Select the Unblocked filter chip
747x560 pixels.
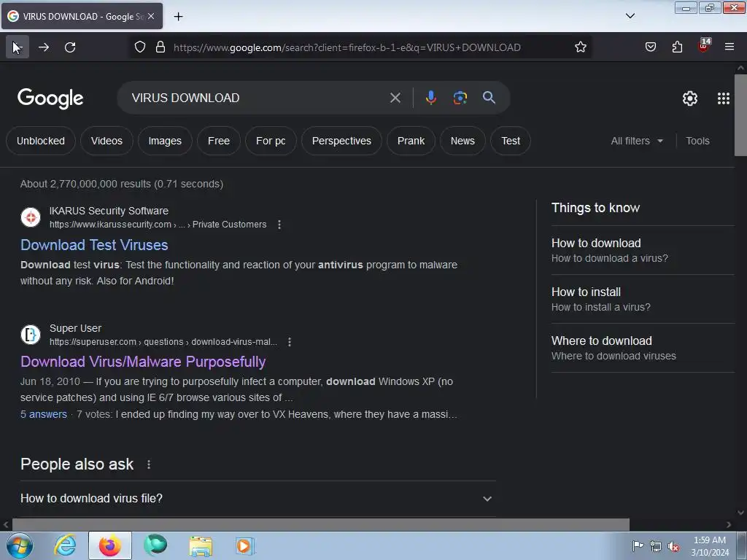[x=41, y=141]
